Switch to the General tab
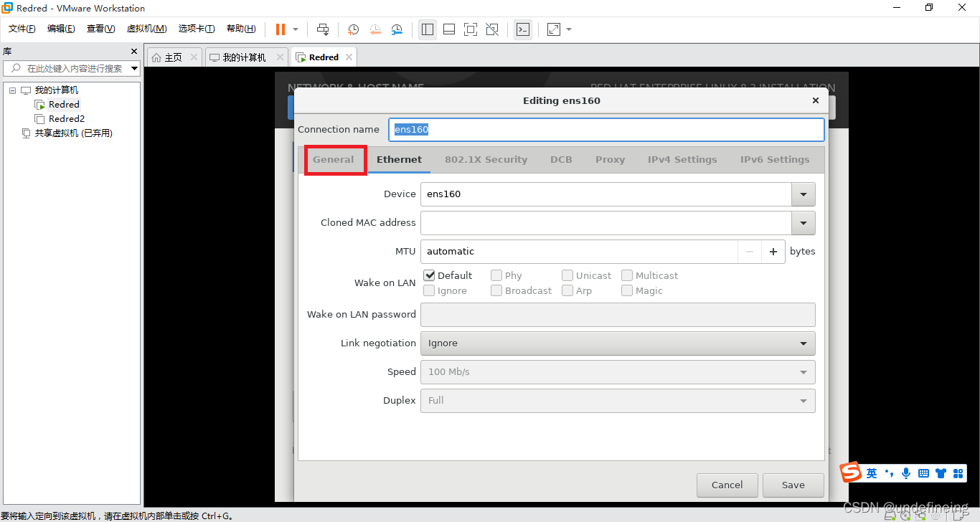 point(334,160)
